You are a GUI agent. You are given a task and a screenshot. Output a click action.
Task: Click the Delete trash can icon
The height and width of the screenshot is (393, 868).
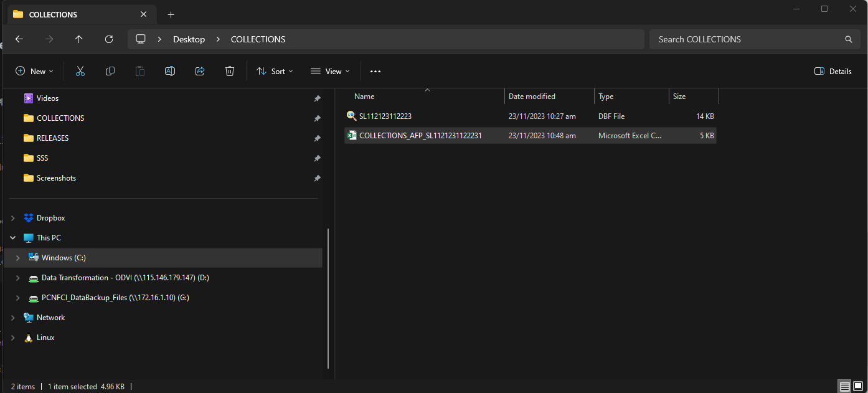pos(230,72)
